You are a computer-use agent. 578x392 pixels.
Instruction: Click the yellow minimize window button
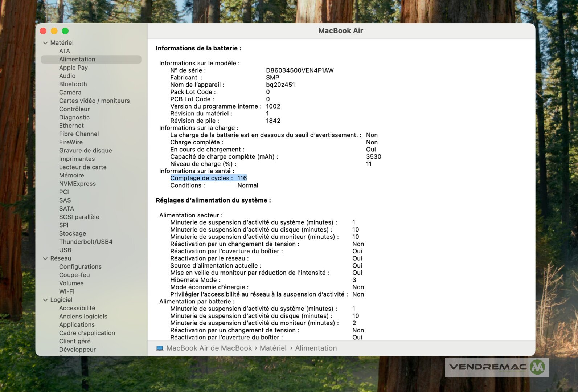[54, 31]
